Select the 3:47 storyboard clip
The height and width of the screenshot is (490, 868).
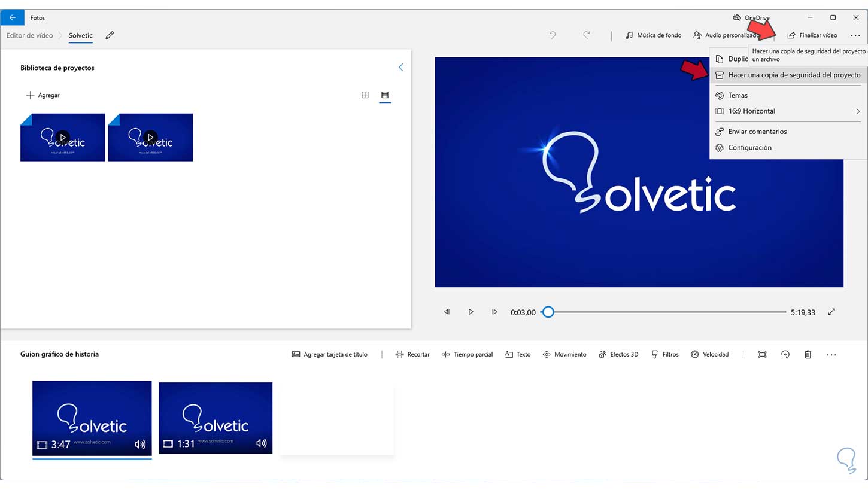(x=92, y=418)
